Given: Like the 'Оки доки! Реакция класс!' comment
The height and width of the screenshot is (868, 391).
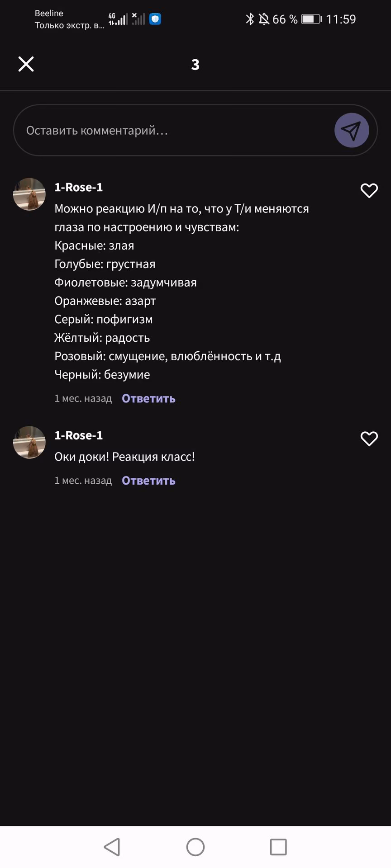Looking at the screenshot, I should click(x=369, y=439).
